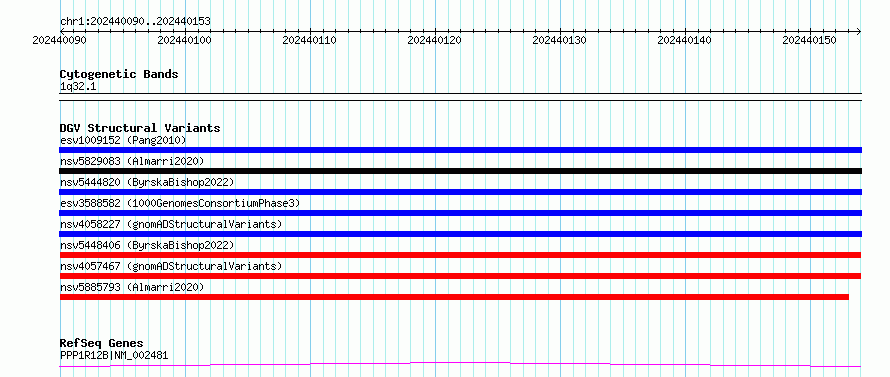Click ruler coordinate 202440150
This screenshot has height=377, width=890.
tap(809, 40)
